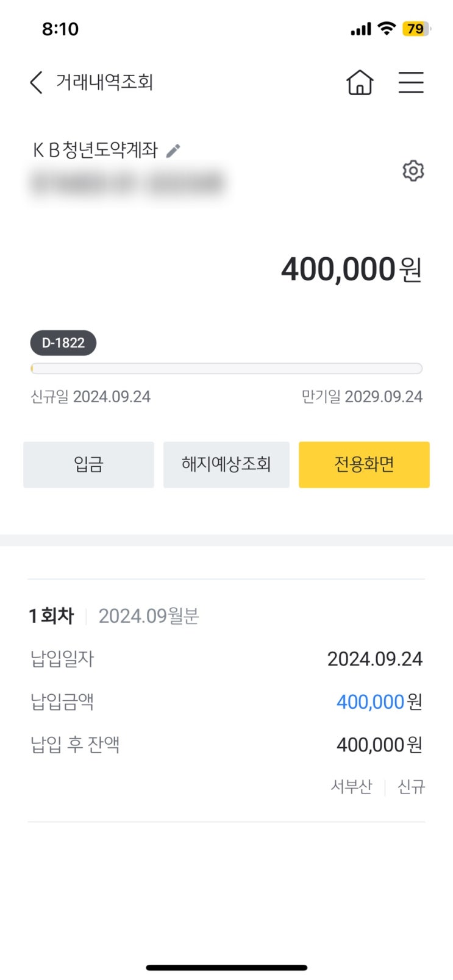This screenshot has height=980, width=453.
Task: Tap the blue 400,000 납입금액 amount
Action: click(371, 702)
